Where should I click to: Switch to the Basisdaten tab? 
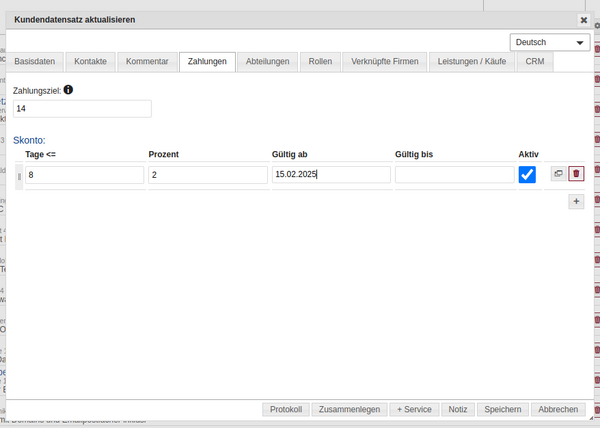tap(35, 62)
